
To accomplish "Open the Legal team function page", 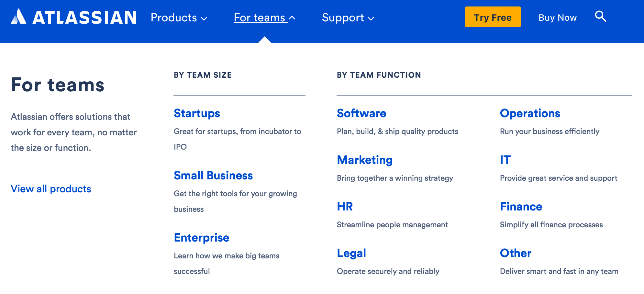I will (351, 253).
